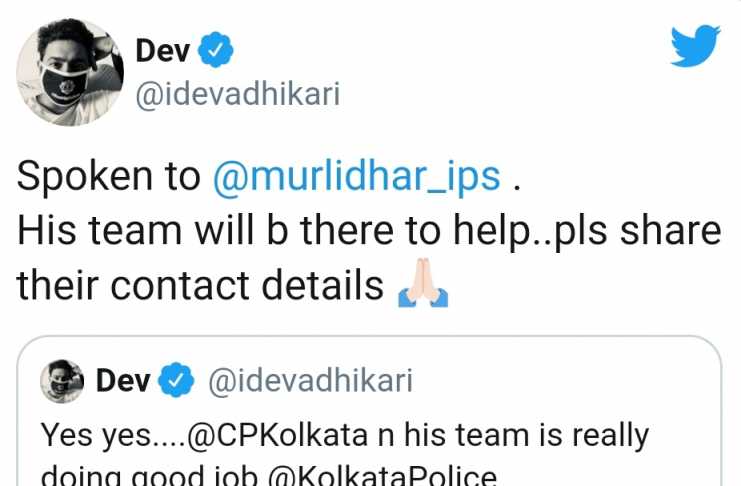The width and height of the screenshot is (741, 486).
Task: Open the @murlidhar_ips mention link
Action: [356, 176]
